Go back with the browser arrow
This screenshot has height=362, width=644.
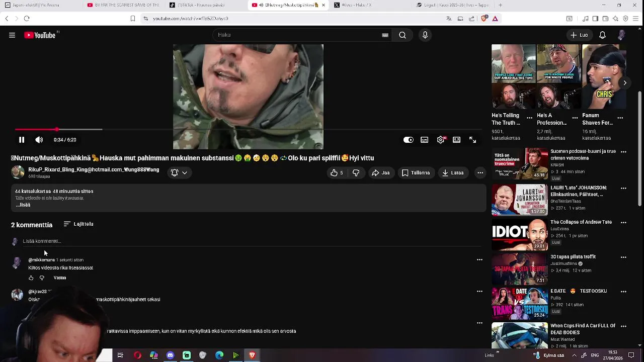pyautogui.click(x=7, y=19)
